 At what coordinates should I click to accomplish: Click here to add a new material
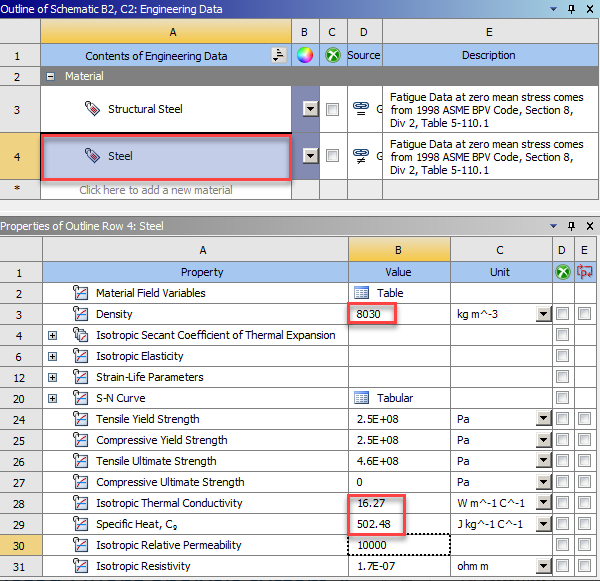(156, 190)
